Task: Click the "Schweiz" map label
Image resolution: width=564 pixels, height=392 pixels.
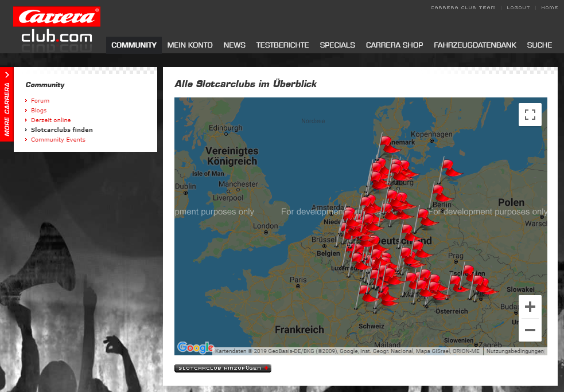Action: (371, 326)
